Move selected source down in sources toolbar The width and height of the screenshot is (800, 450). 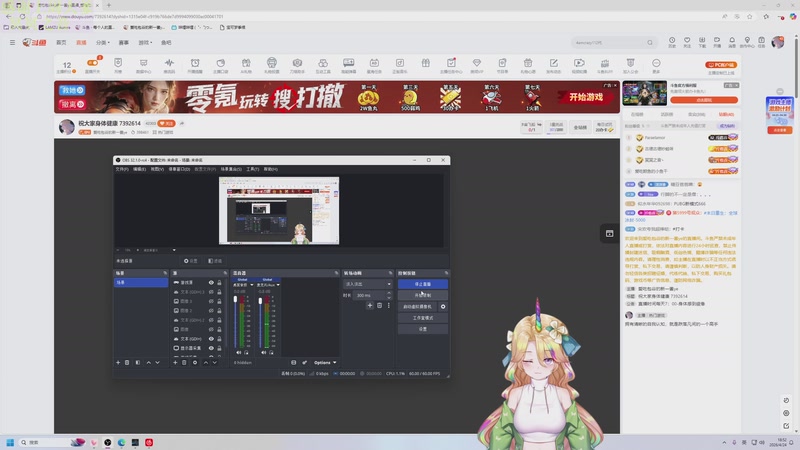pos(215,362)
